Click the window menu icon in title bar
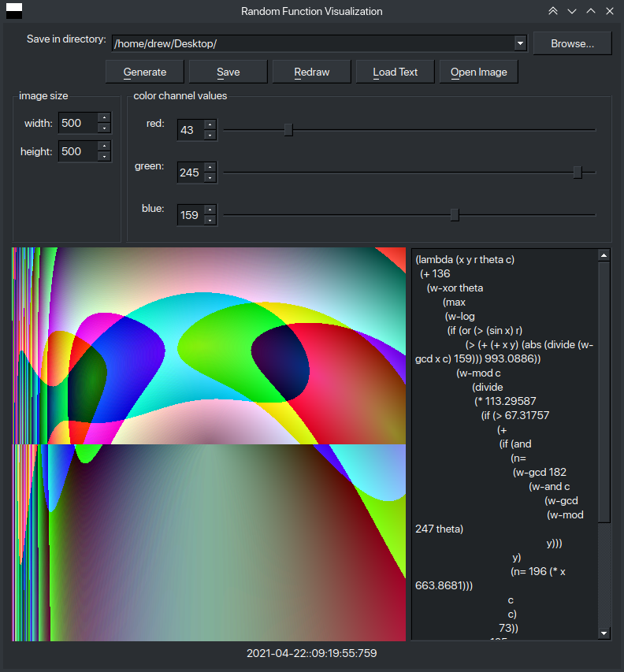The height and width of the screenshot is (672, 624). tap(14, 11)
